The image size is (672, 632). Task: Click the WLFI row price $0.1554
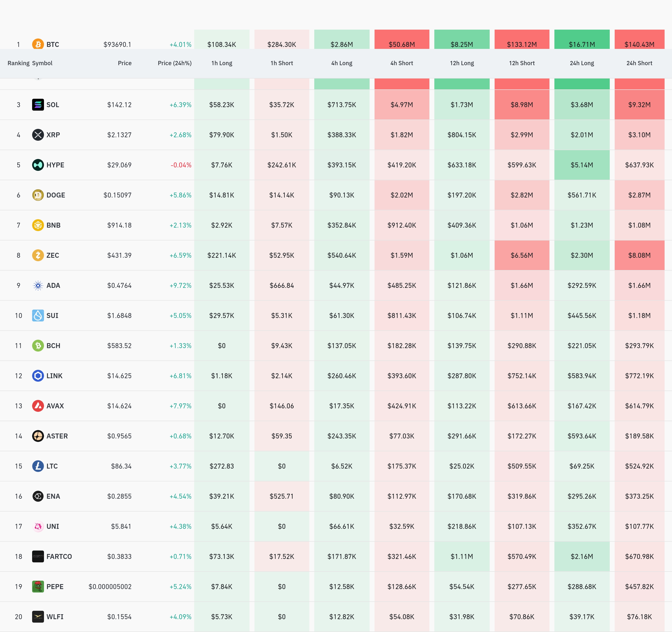(x=119, y=616)
